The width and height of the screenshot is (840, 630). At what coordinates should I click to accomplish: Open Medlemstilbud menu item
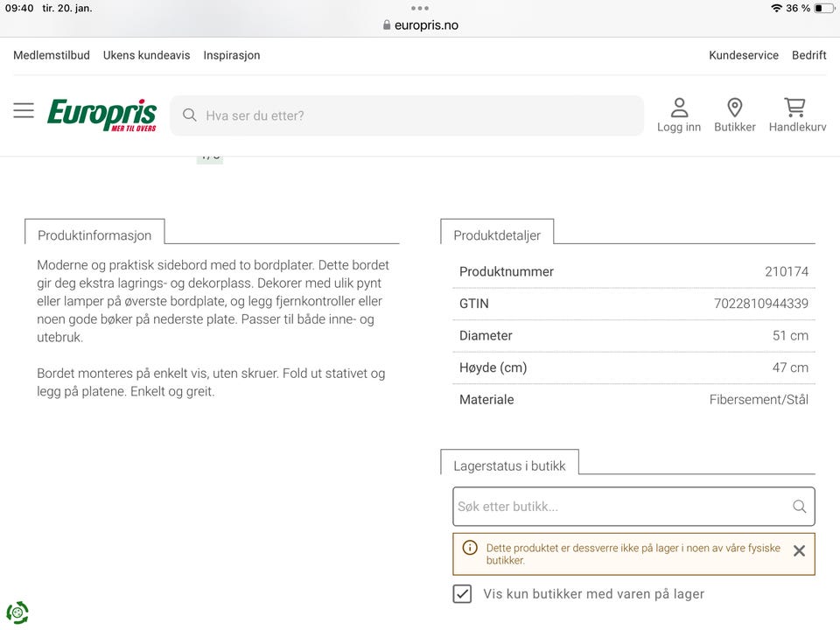(52, 55)
